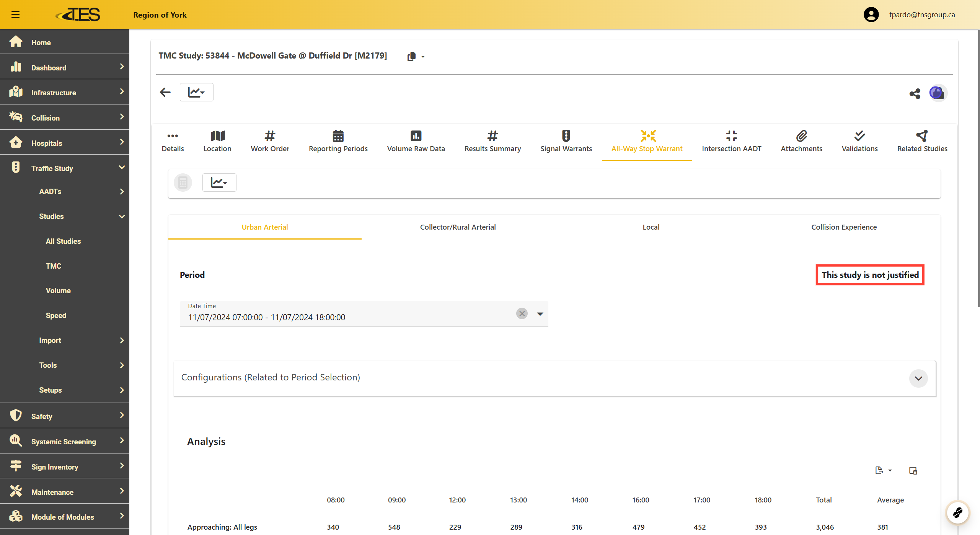Click the column chooser icon above the table
Viewport: 980px width, 535px height.
click(913, 470)
